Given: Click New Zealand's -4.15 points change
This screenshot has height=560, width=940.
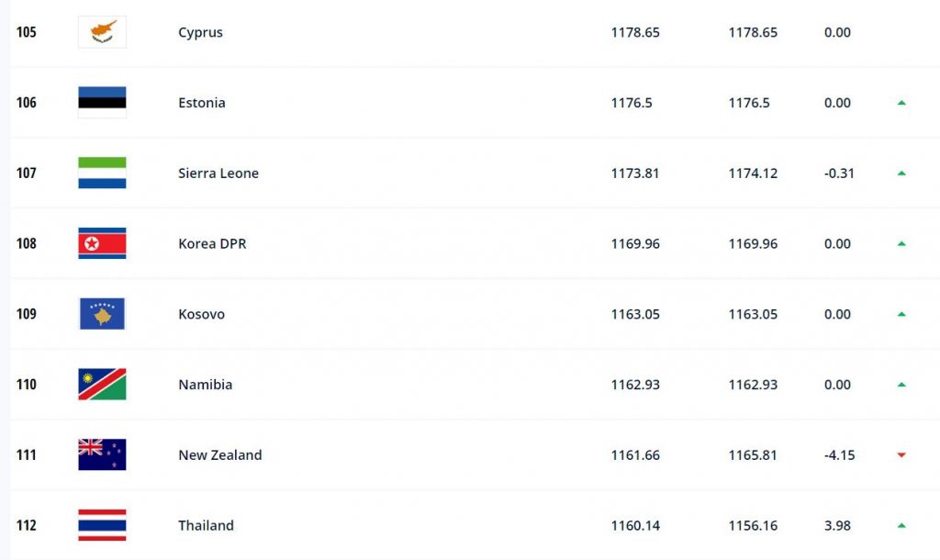Looking at the screenshot, I should (839, 455).
